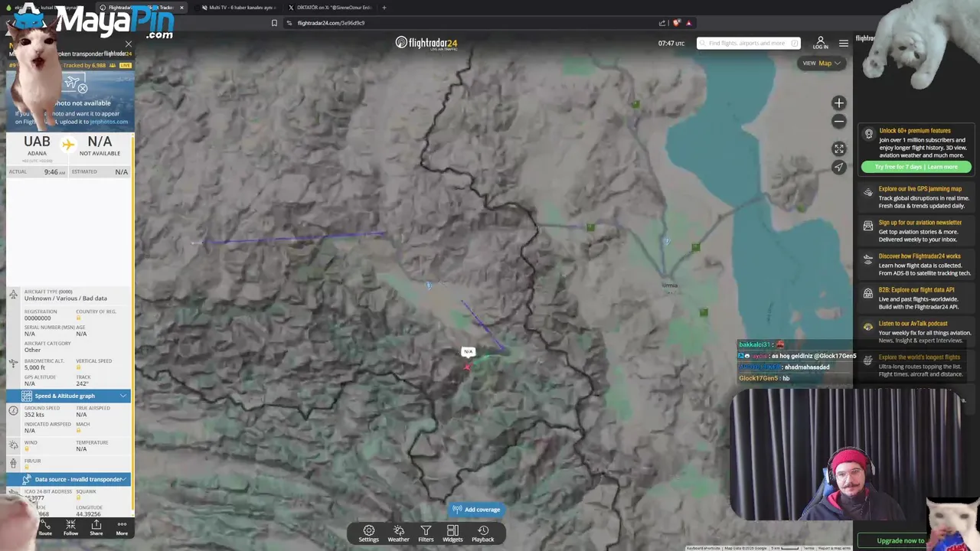Toggle fullscreen map view
The width and height of the screenshot is (980, 551).
coord(839,148)
